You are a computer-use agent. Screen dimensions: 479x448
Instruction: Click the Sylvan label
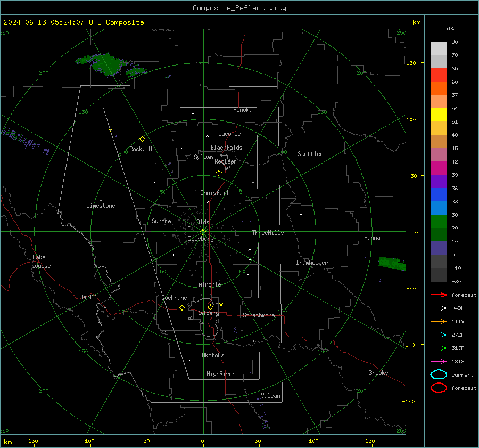click(203, 157)
